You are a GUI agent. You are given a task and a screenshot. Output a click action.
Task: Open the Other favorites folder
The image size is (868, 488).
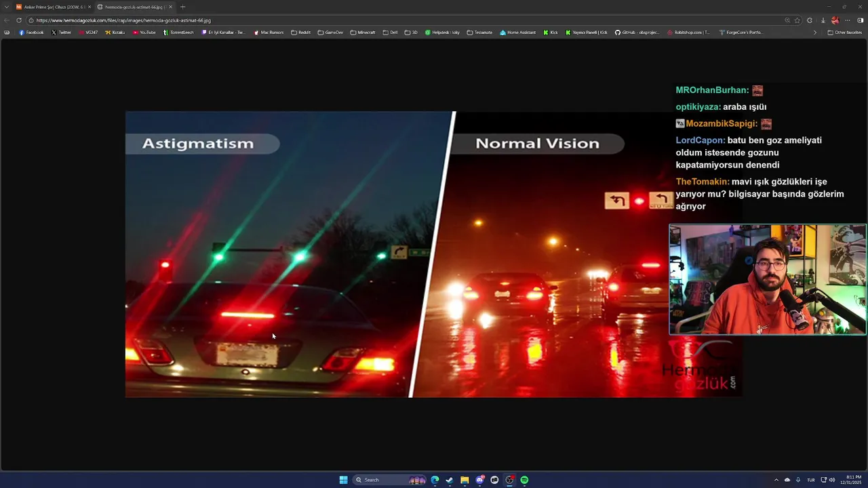(845, 33)
